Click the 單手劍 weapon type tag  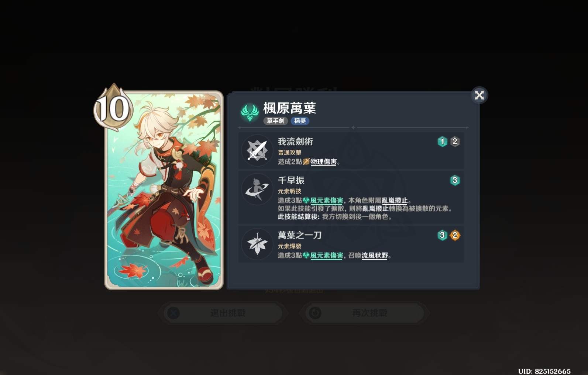[x=275, y=121]
